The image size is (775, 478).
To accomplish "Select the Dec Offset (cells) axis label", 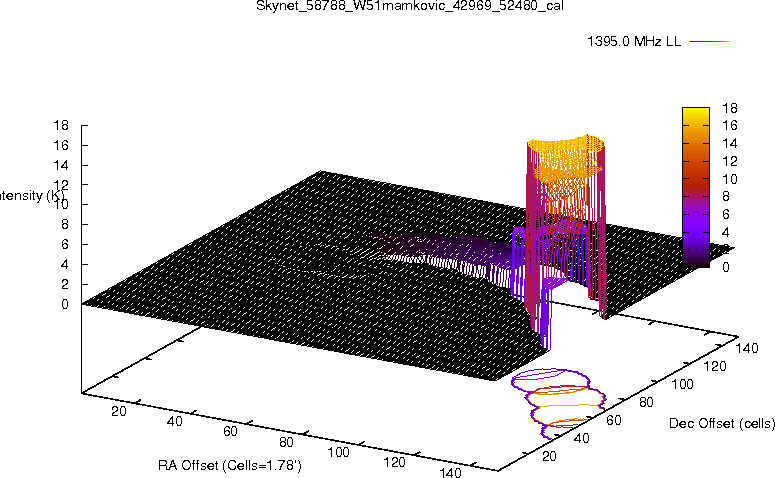I will point(722,423).
